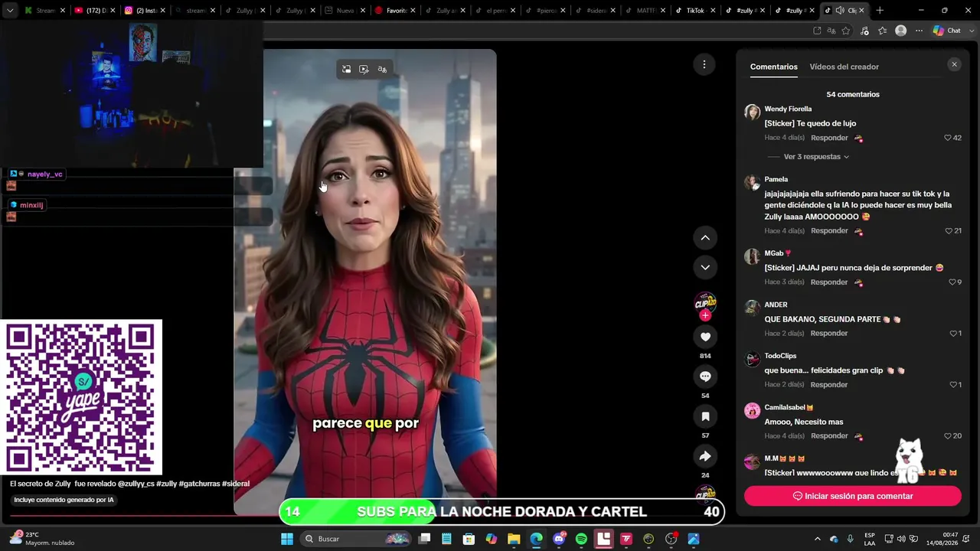The height and width of the screenshot is (551, 980).
Task: Show hidden system tray icons
Action: (817, 539)
